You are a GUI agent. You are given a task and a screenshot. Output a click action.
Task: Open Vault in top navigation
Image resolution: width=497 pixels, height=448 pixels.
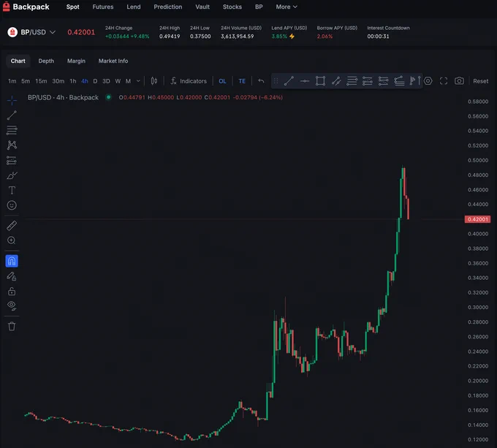coord(202,7)
